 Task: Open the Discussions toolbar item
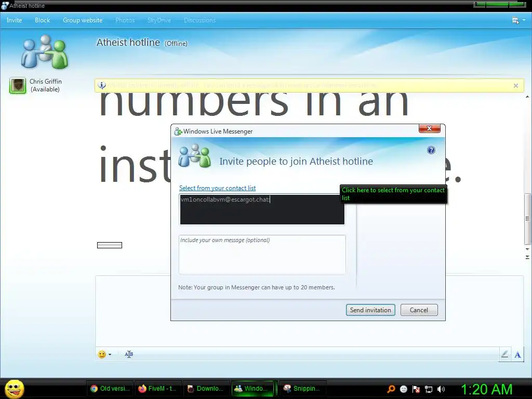tap(199, 20)
